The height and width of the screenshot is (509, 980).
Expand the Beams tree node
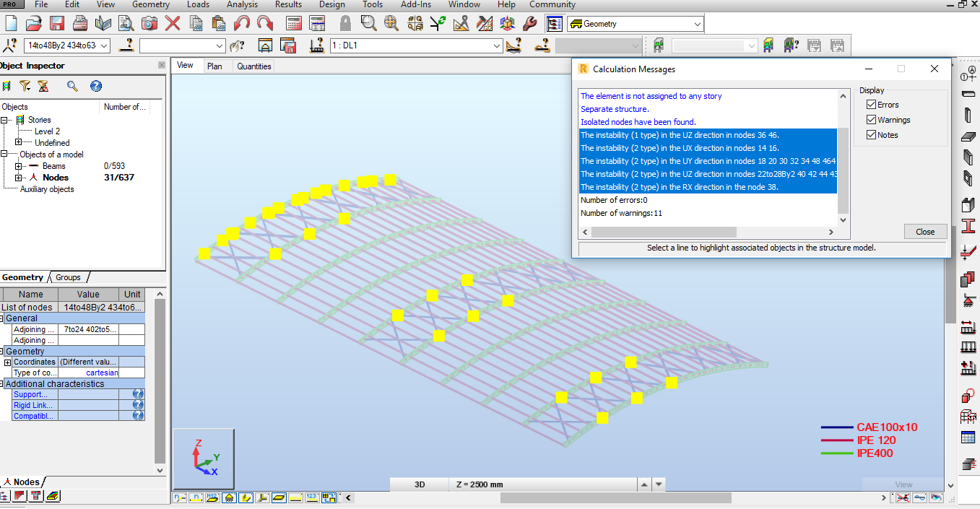tap(18, 166)
